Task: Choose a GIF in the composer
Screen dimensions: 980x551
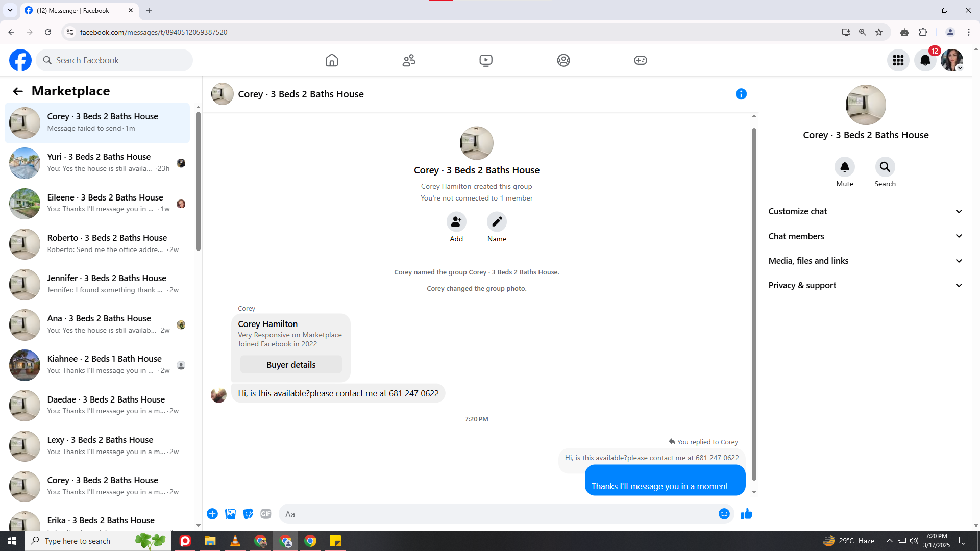Action: pos(266,514)
